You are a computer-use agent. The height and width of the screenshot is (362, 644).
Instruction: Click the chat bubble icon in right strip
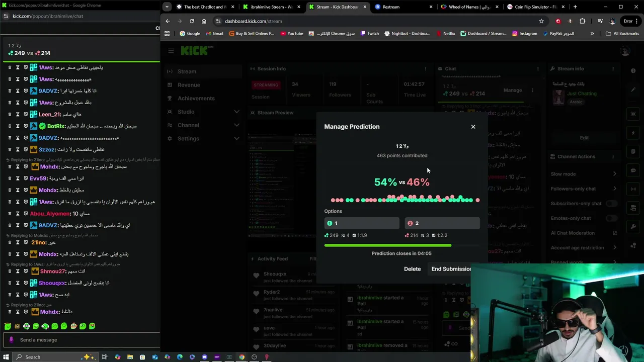pos(633,170)
